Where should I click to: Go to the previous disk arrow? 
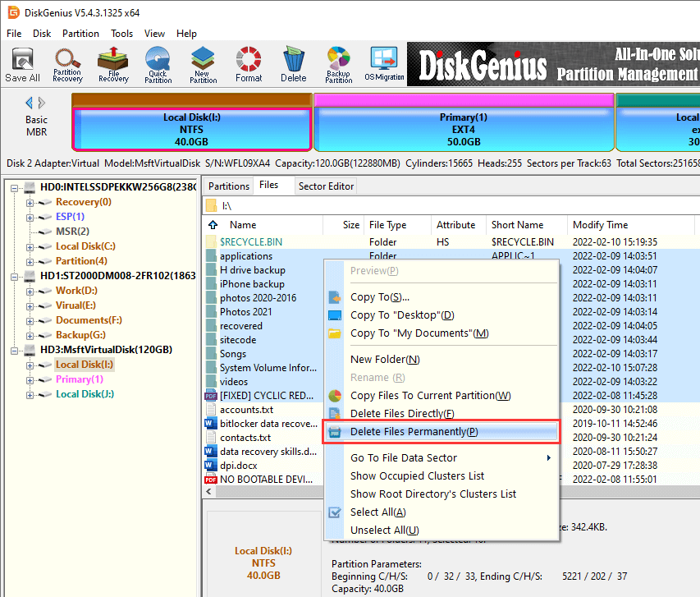[x=30, y=103]
